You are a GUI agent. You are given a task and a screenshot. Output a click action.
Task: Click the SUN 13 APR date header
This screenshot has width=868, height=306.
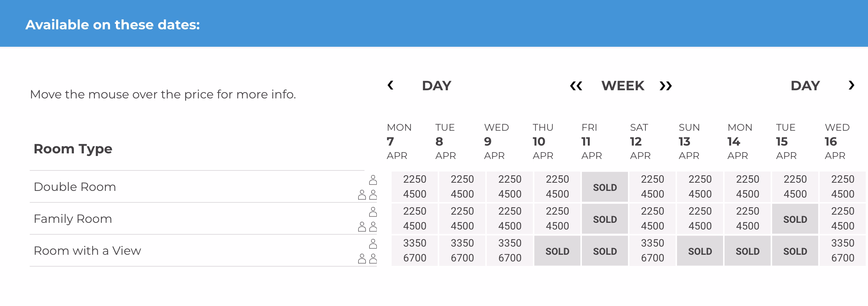point(689,141)
